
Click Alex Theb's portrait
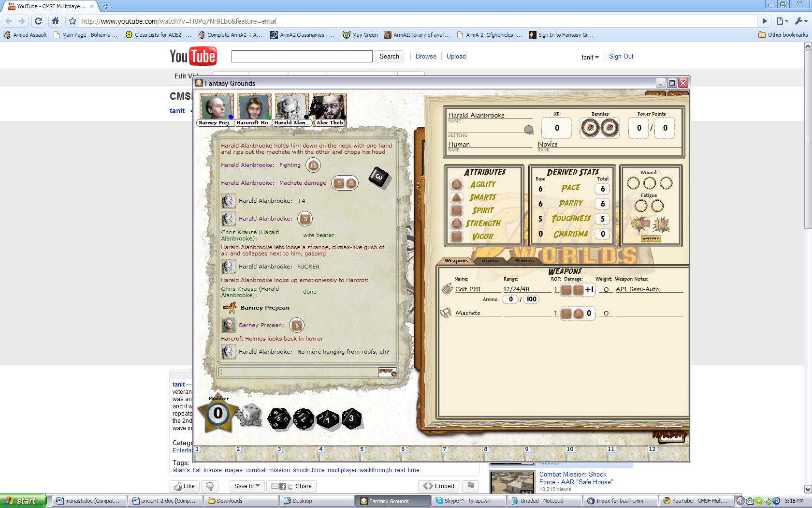(x=330, y=107)
